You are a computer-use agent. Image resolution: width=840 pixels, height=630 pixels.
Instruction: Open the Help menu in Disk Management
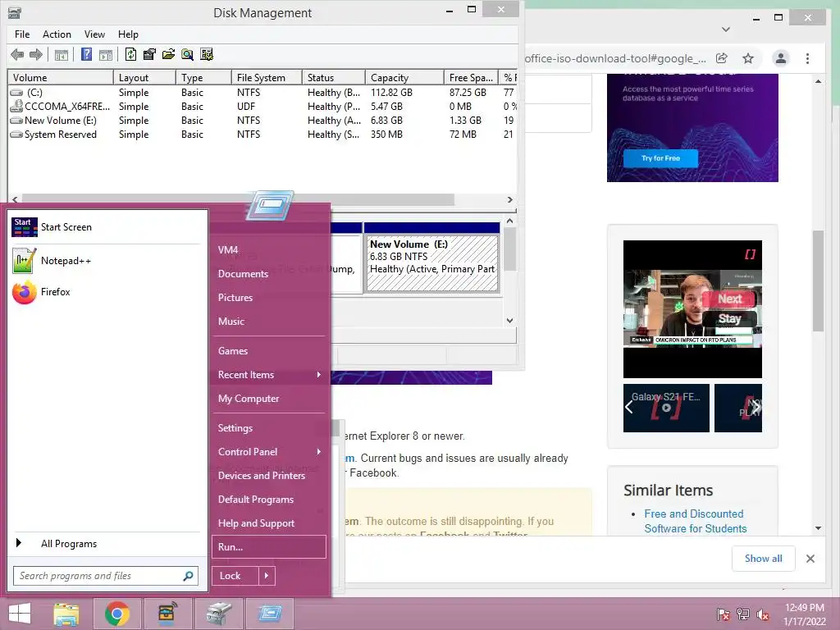pos(128,34)
